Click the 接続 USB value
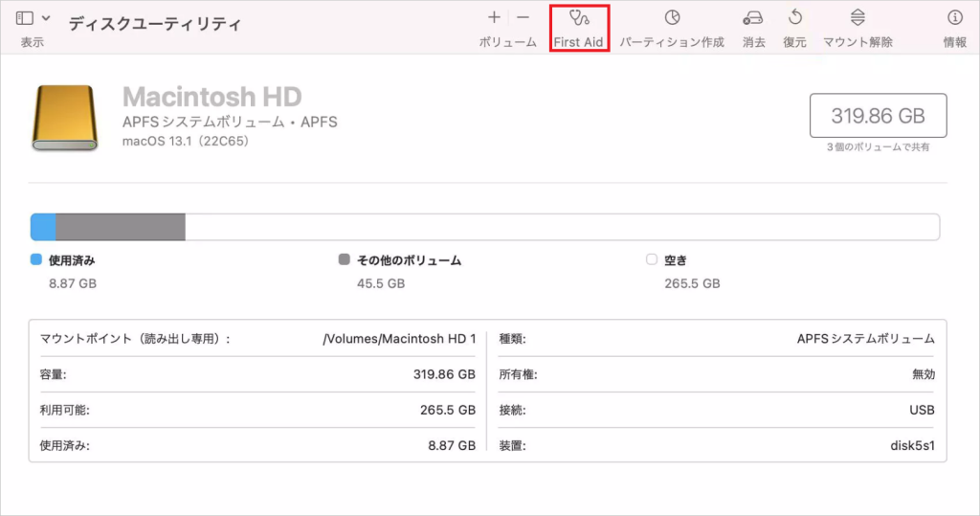The image size is (980, 516). pyautogui.click(x=922, y=411)
